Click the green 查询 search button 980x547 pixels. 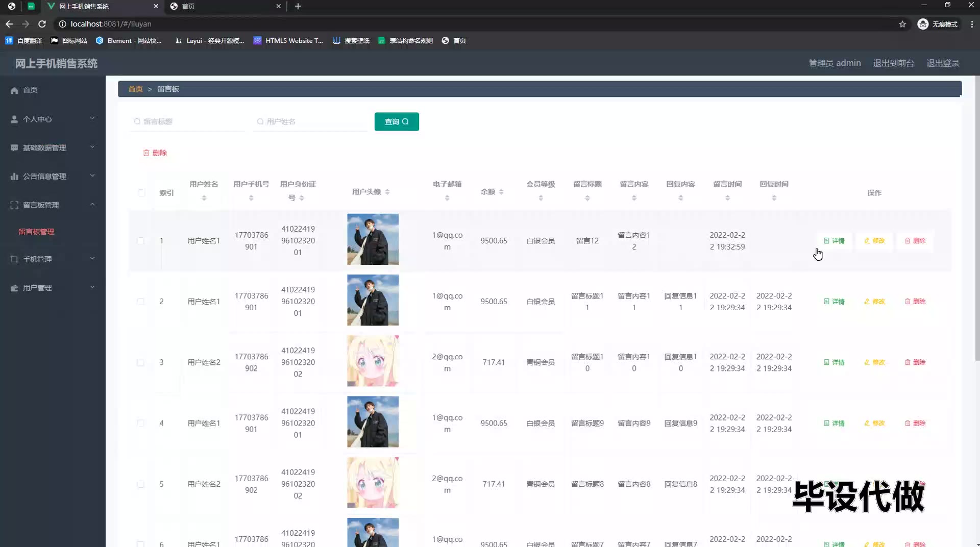[397, 121]
